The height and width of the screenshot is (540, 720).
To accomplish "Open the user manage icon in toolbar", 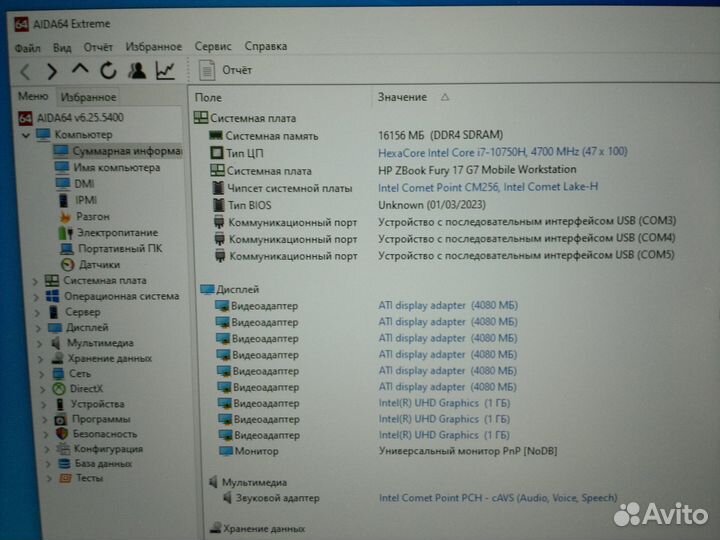I will pos(137,70).
